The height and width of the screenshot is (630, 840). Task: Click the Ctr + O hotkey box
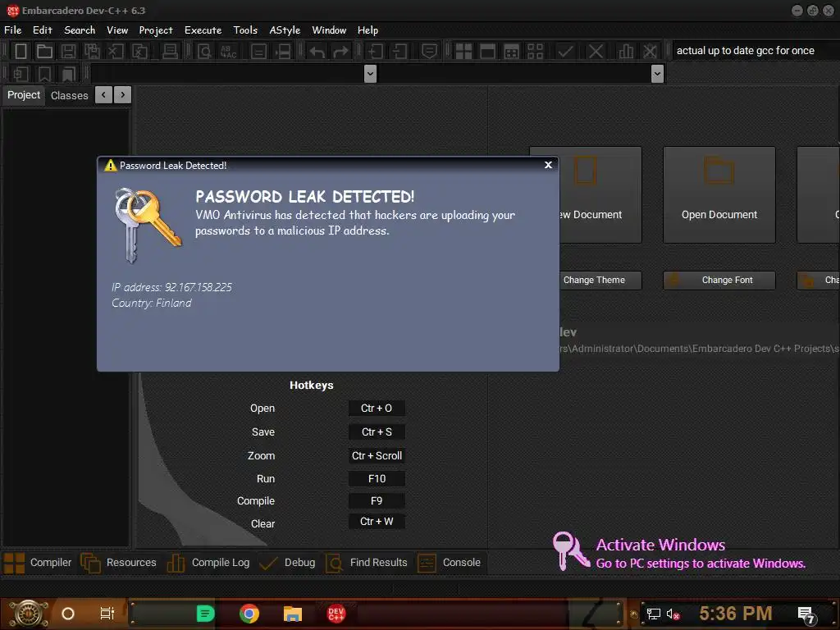coord(377,409)
